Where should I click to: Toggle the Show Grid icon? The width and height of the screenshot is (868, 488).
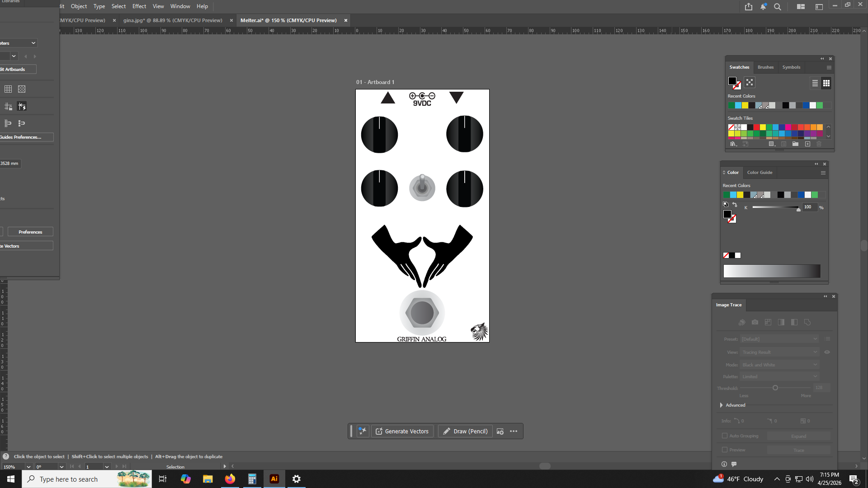pyautogui.click(x=8, y=89)
